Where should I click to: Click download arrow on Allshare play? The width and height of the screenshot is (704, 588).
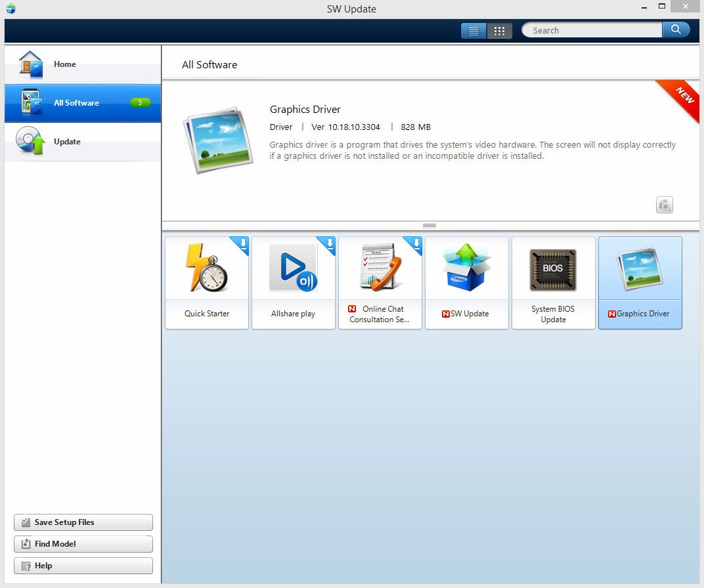329,243
